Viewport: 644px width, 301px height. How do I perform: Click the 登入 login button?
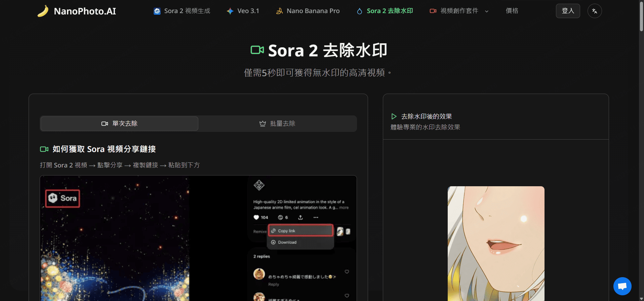568,11
